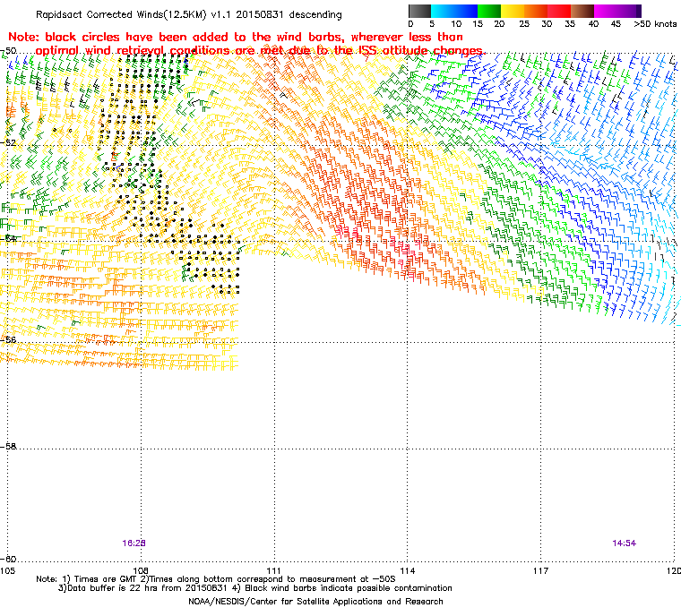The image size is (681, 616).
Task: Click the brown 35-40 knots legend swatch
Action: [x=582, y=11]
